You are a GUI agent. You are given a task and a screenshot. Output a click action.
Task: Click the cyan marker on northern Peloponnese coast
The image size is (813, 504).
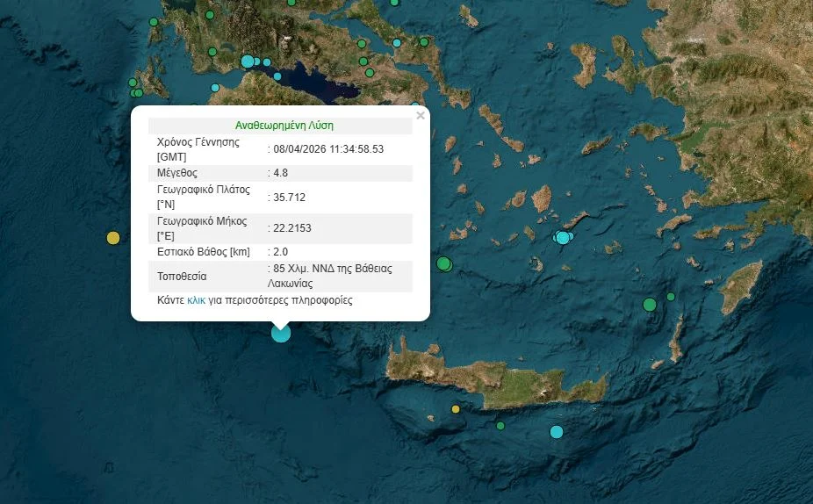click(x=277, y=76)
